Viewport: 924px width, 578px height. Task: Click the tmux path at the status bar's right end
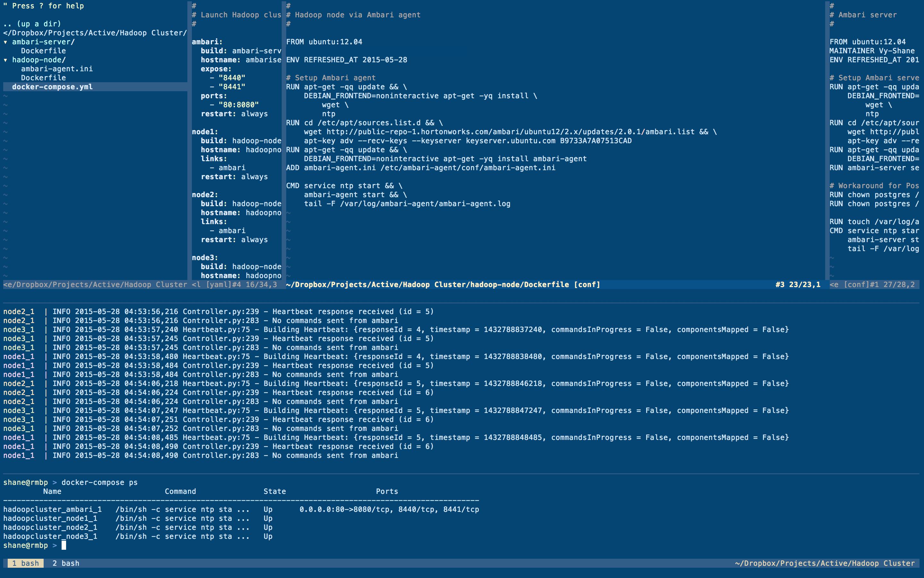[x=825, y=563]
